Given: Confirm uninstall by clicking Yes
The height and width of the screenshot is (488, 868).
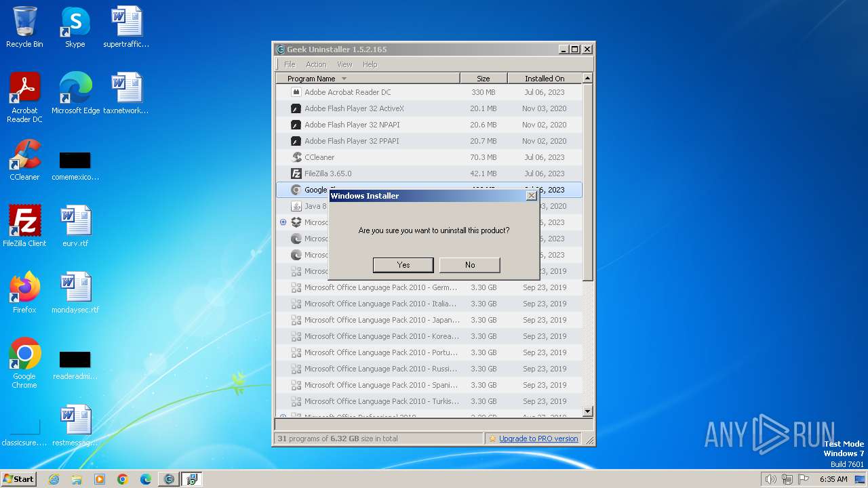Looking at the screenshot, I should pos(403,265).
